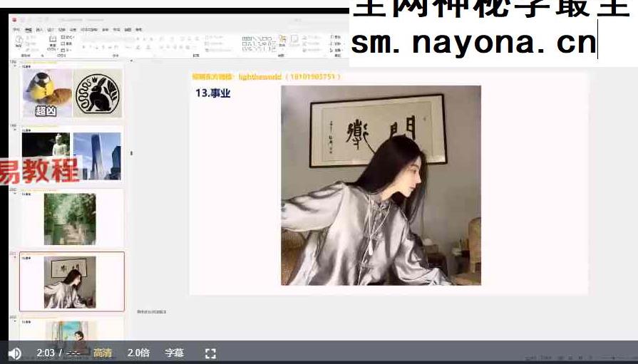Viewport: 638px width, 364px height.
Task: Click the notes placeholder below the slide
Action: click(x=151, y=312)
